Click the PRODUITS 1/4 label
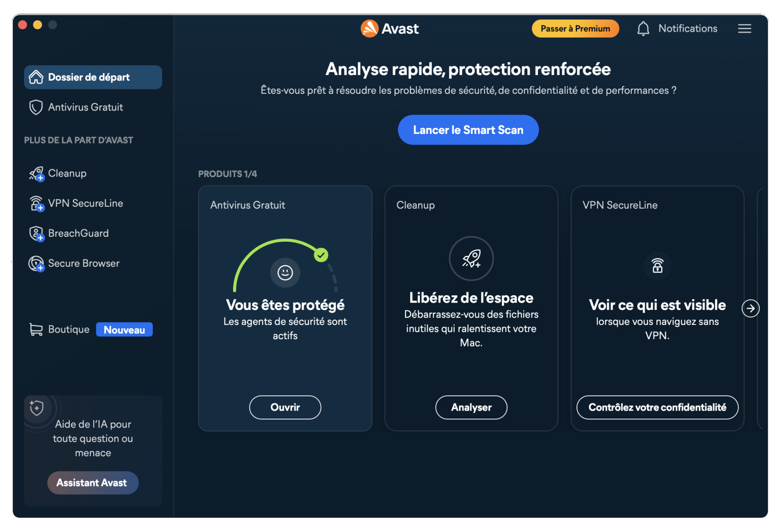 (227, 174)
